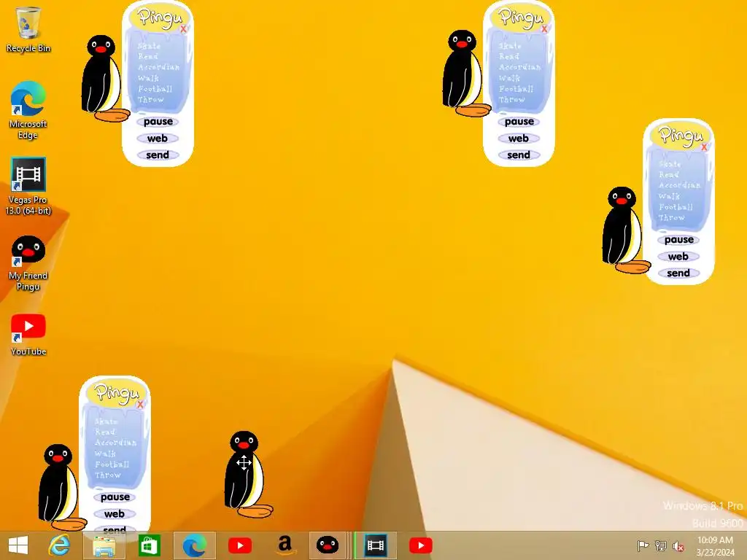This screenshot has height=560, width=747.
Task: Click send in the upper-middle Pingu panel
Action: coord(519,155)
